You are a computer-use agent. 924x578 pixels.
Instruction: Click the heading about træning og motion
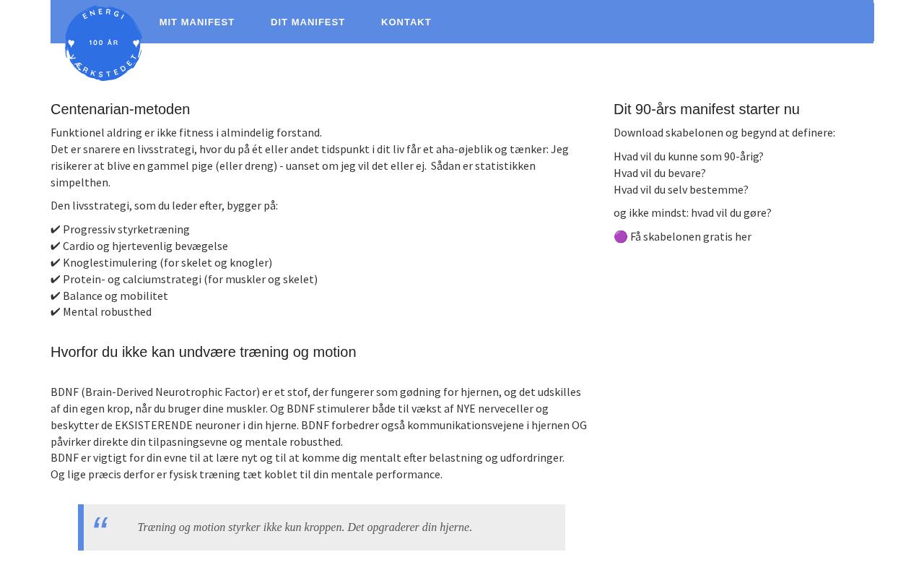pos(203,352)
